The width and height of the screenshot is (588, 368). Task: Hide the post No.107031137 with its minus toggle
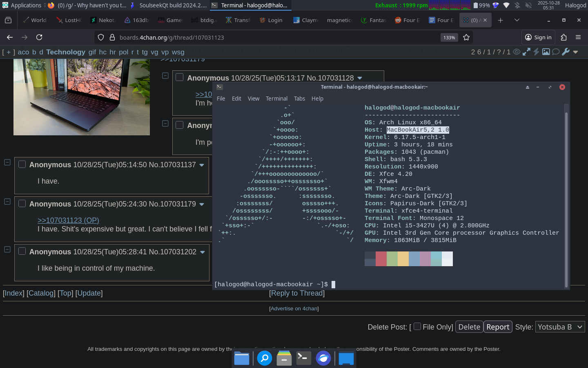pos(7,162)
